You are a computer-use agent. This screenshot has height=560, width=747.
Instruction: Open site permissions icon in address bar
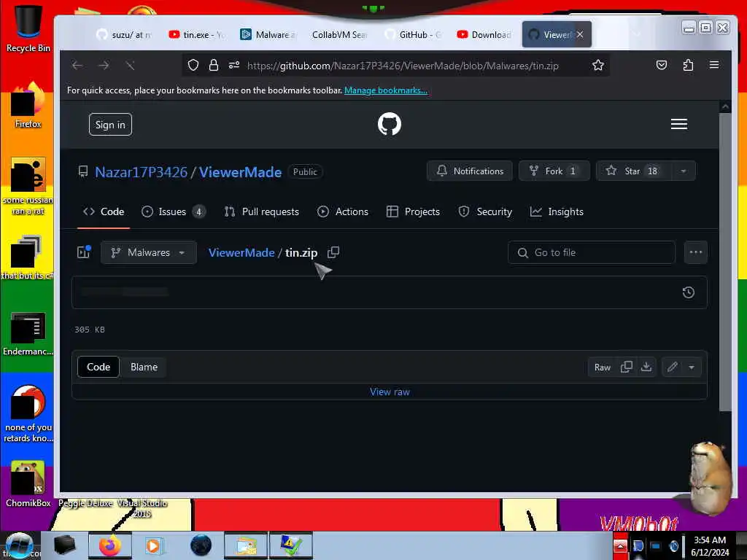click(x=234, y=65)
